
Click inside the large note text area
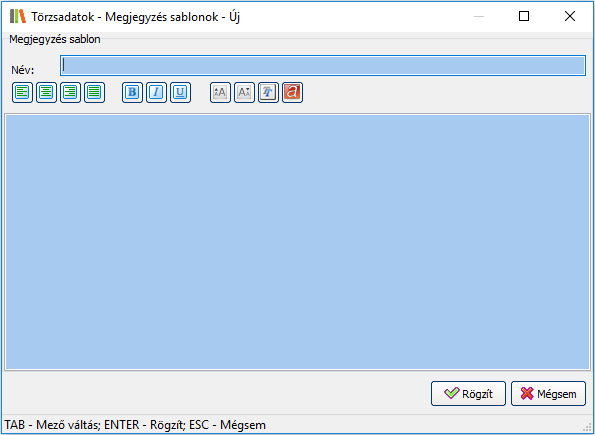[297, 242]
